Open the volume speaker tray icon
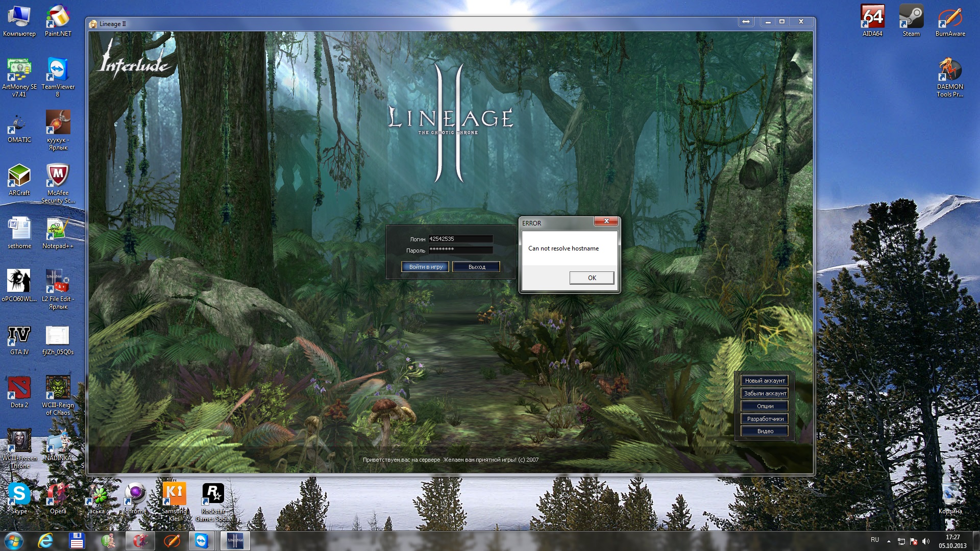Image resolution: width=980 pixels, height=551 pixels. [926, 541]
